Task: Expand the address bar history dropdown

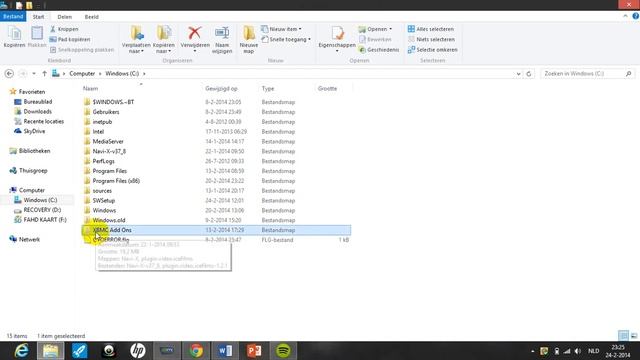Action: 518,74
